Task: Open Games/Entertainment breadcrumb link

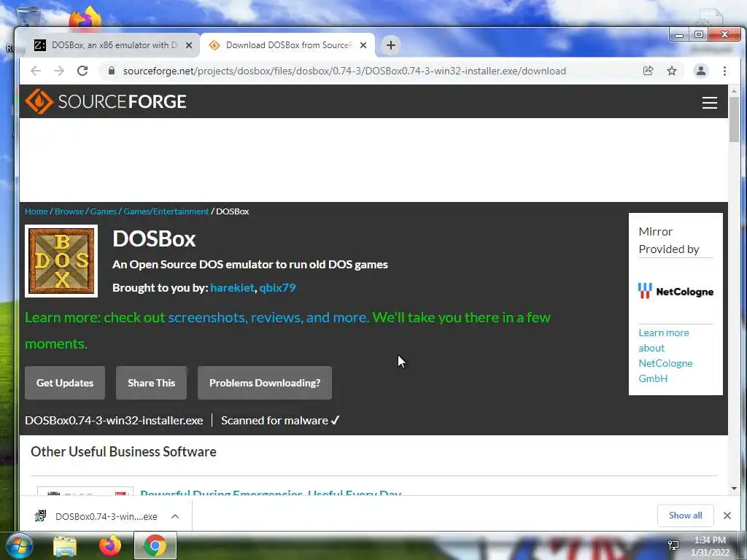Action: point(166,211)
